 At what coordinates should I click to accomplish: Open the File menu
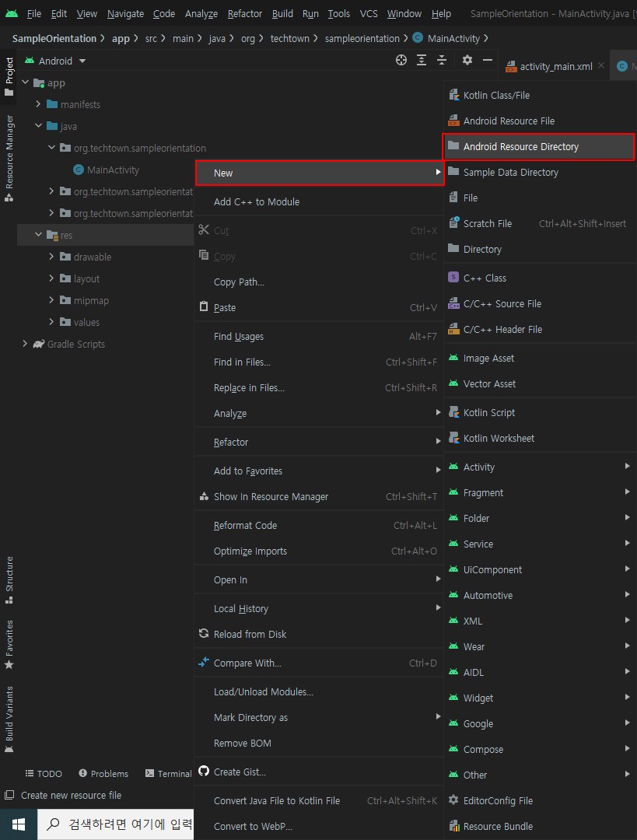(33, 13)
